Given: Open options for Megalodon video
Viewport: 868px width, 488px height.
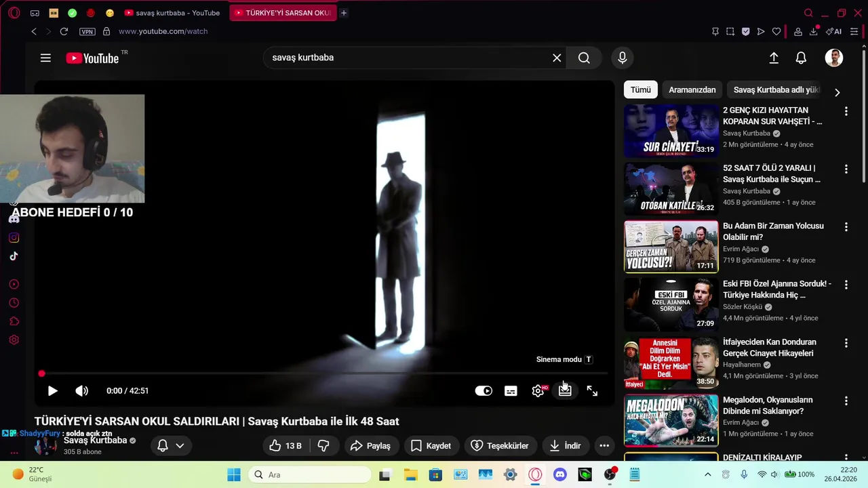Looking at the screenshot, I should point(846,401).
